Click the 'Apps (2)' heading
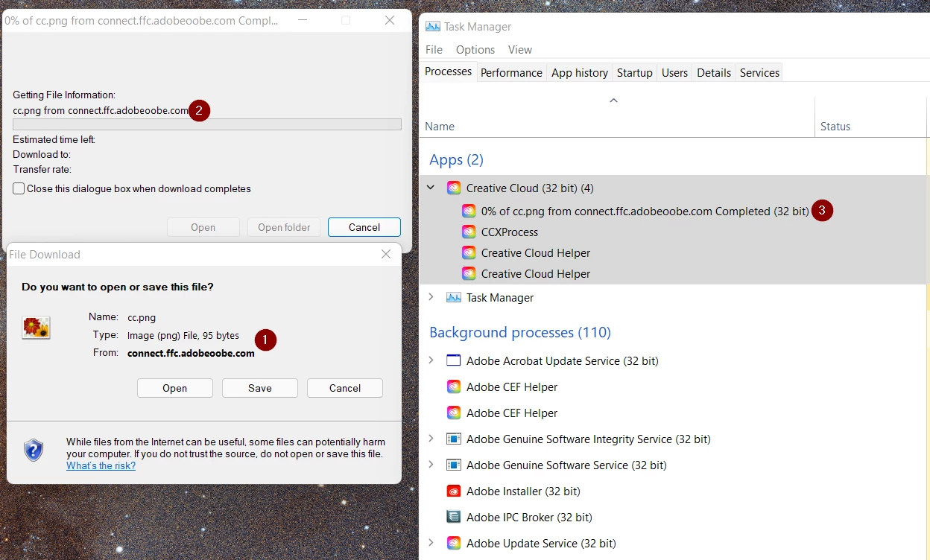 [456, 159]
